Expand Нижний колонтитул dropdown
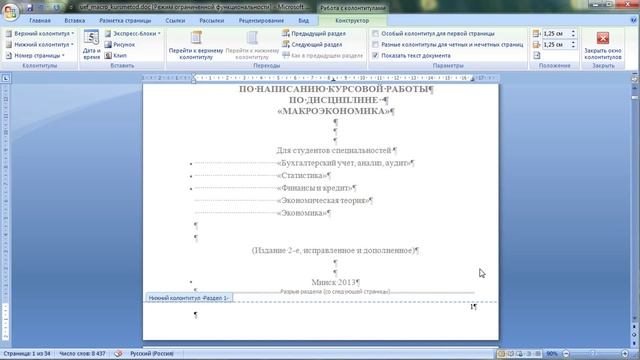640x360 pixels. pos(40,44)
